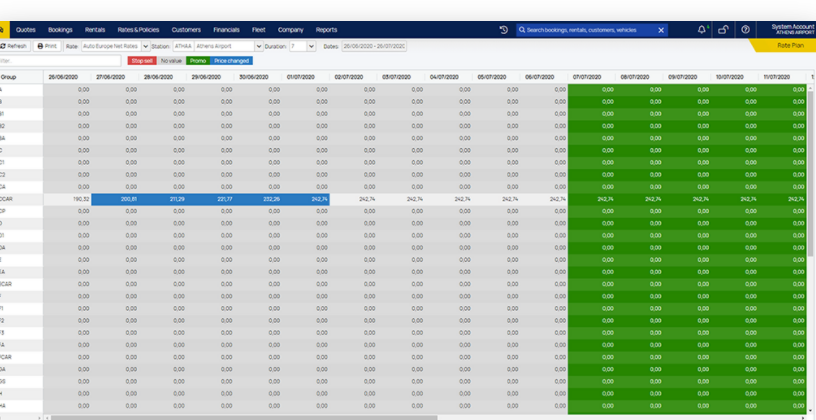Open the System Account menu
This screenshot has width=816, height=420.
click(793, 30)
